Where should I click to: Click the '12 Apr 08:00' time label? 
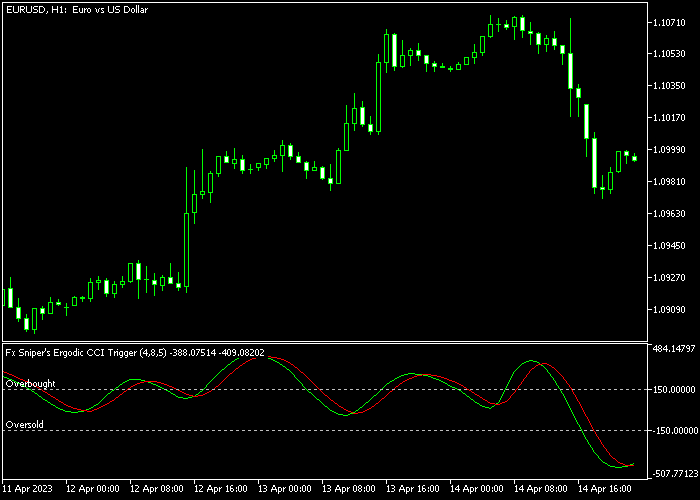[x=157, y=488]
